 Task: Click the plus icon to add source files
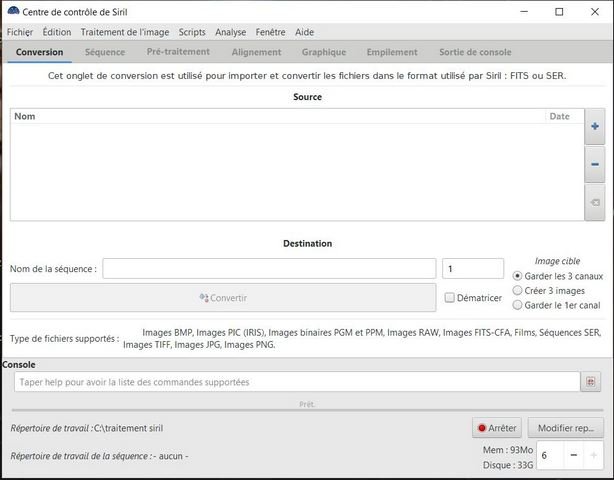(595, 126)
